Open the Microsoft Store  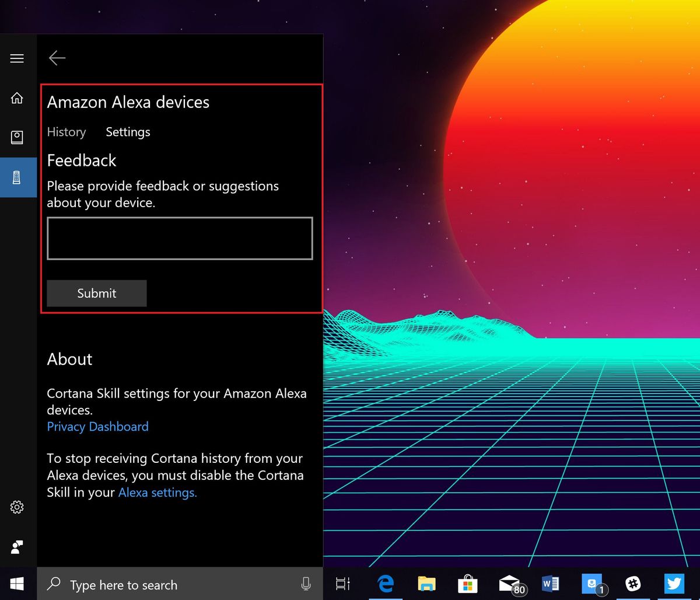pyautogui.click(x=467, y=584)
